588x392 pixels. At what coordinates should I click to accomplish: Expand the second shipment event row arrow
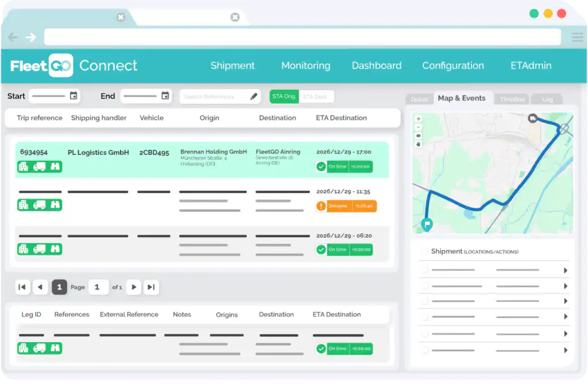coord(566,286)
